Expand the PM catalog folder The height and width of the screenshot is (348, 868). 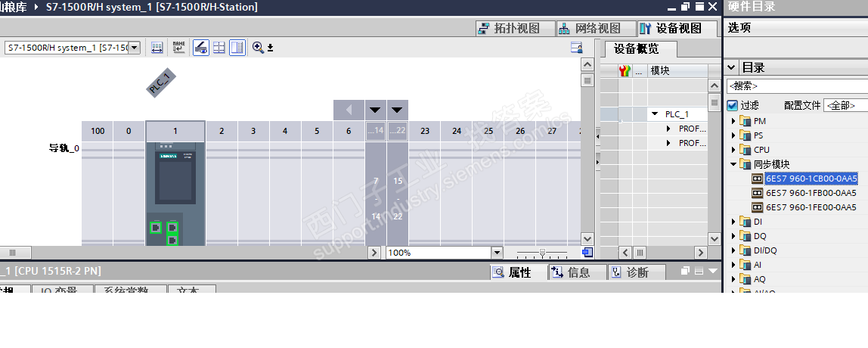[733, 121]
